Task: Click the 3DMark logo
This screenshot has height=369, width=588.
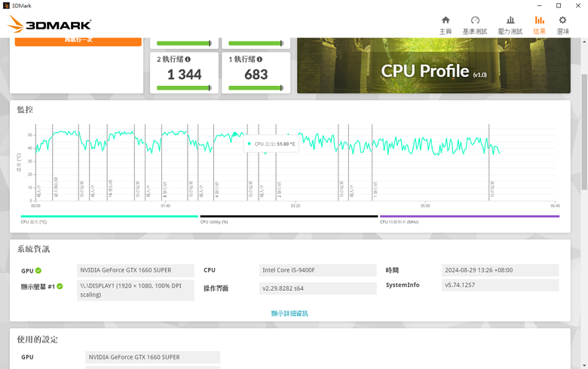Action: pyautogui.click(x=49, y=24)
